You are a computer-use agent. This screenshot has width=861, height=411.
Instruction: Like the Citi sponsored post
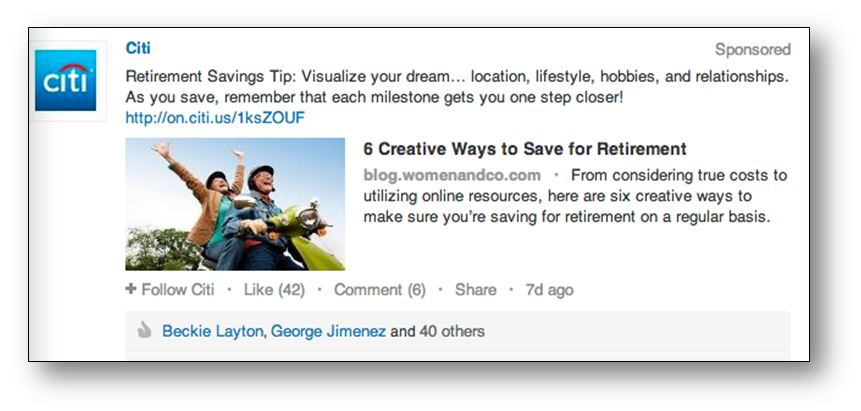(x=258, y=290)
